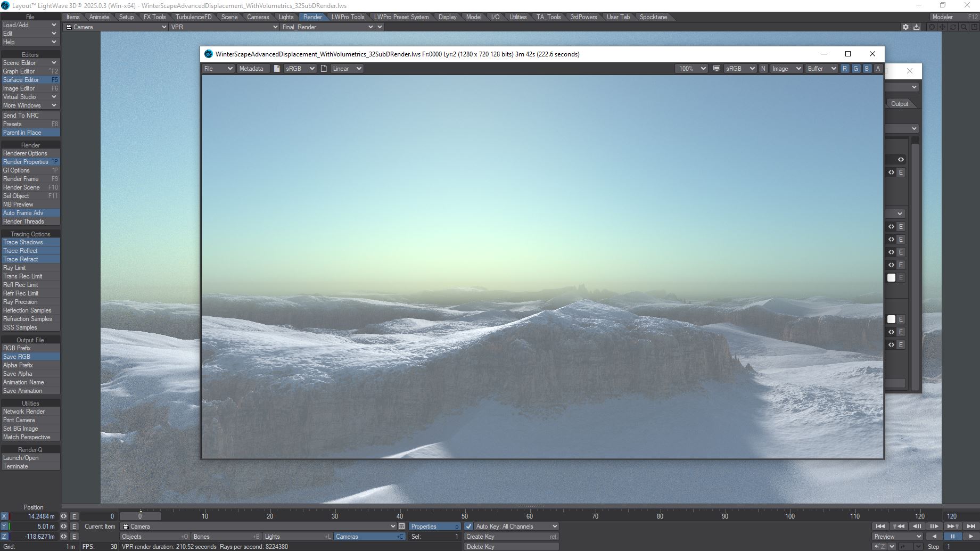Switch to the Lights menu tab
980x551 pixels.
coord(286,17)
